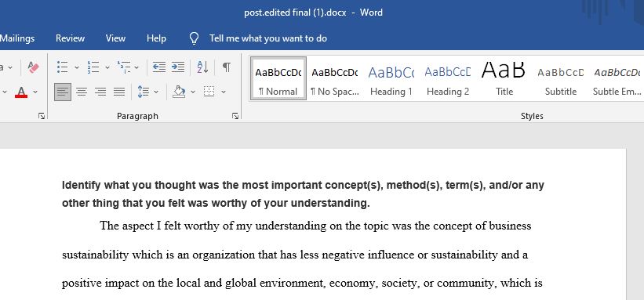The width and height of the screenshot is (644, 300).
Task: Apply the Normal style
Action: pyautogui.click(x=278, y=78)
